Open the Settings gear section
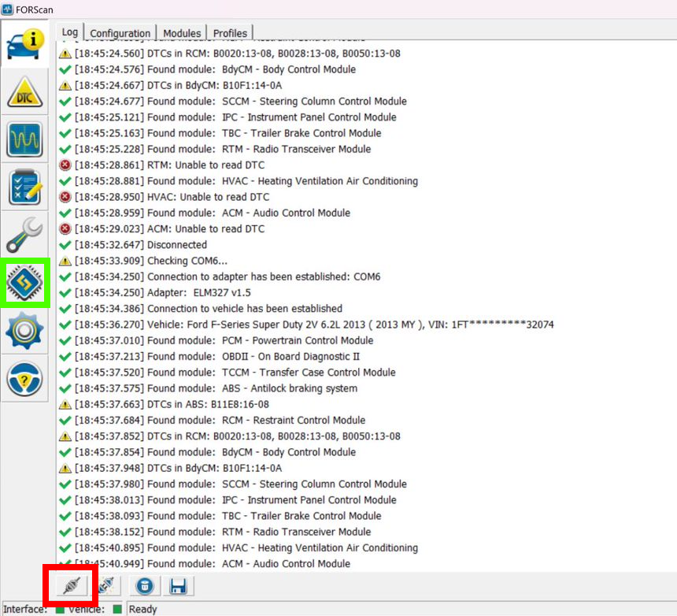The width and height of the screenshot is (677, 616). tap(24, 331)
